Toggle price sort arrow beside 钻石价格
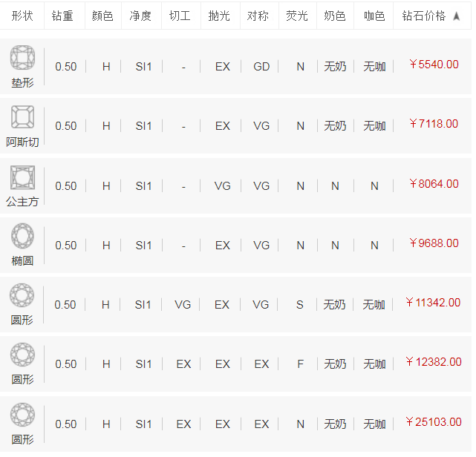This screenshot has height=457, width=476. (456, 16)
